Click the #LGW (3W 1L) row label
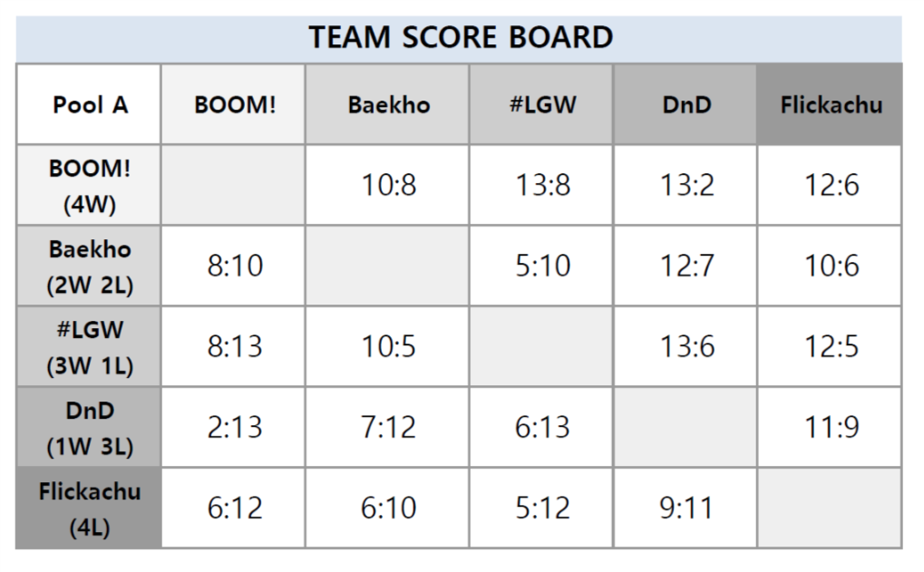Viewport: 924px width, 572px height. click(89, 346)
